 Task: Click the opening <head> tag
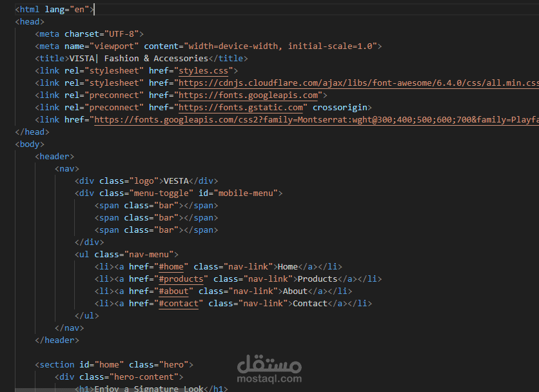coord(30,22)
